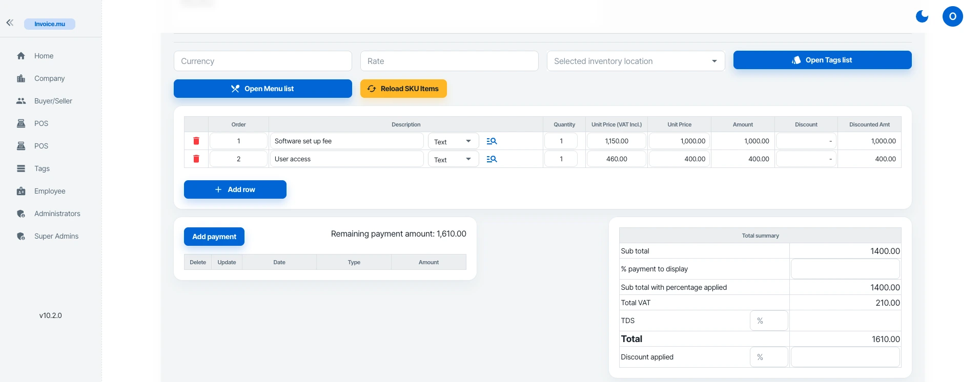Screen dimensions: 980x382
Task: Click the Open Tags list button
Action: [822, 60]
